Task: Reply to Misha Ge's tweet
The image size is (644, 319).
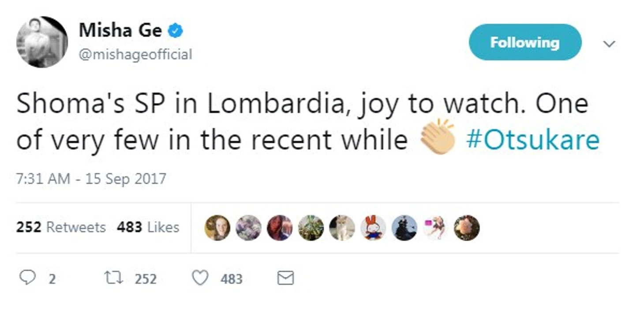Action: click(27, 278)
